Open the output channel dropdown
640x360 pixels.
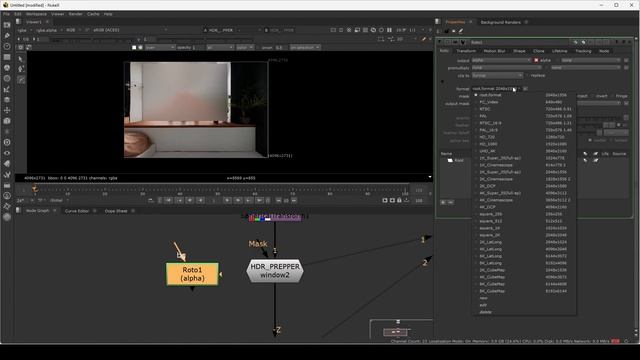501,60
